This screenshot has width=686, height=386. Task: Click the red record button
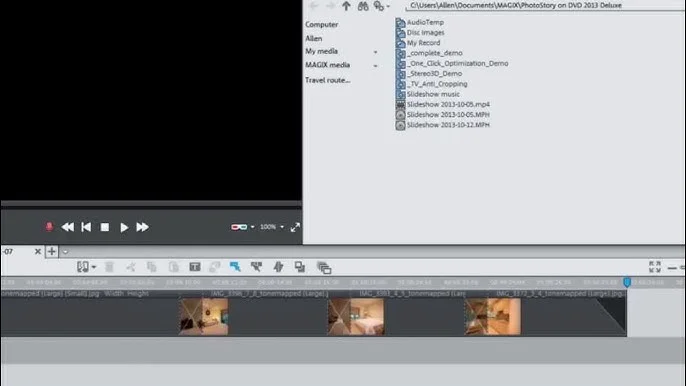coord(49,226)
